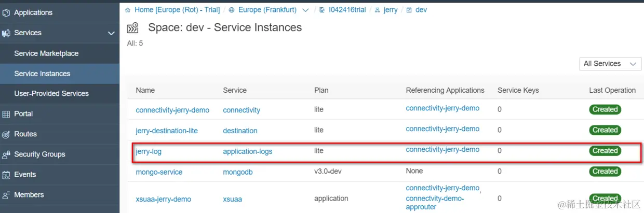The image size is (644, 213).
Task: Click the Home icon in breadcrumb
Action: click(x=128, y=10)
